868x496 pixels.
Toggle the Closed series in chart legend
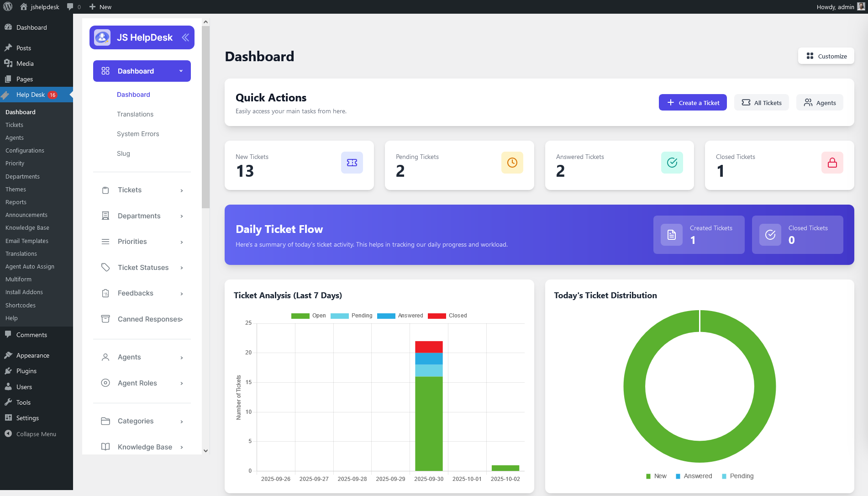pos(447,316)
